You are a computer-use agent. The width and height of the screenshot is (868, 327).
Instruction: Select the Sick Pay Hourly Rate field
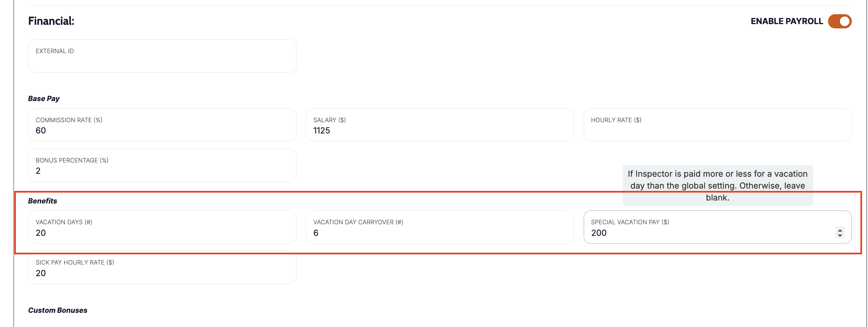coord(162,273)
